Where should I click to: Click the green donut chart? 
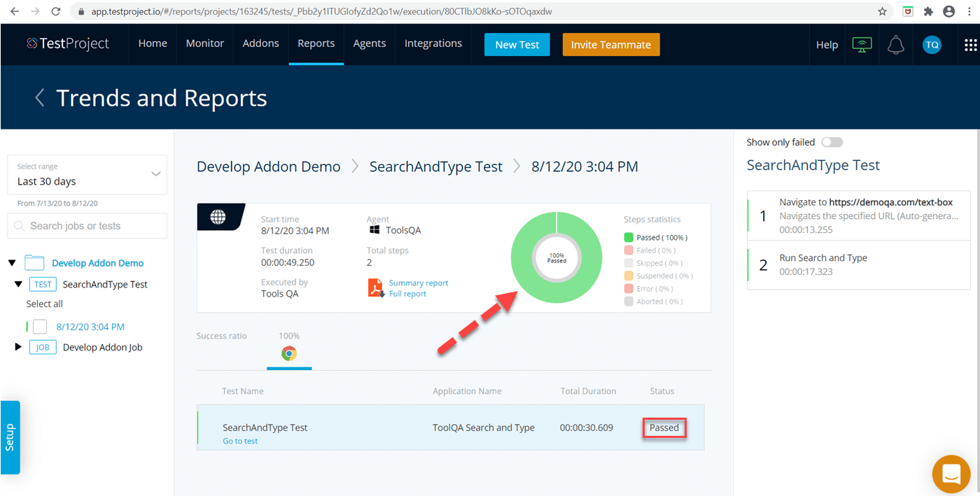(x=556, y=257)
